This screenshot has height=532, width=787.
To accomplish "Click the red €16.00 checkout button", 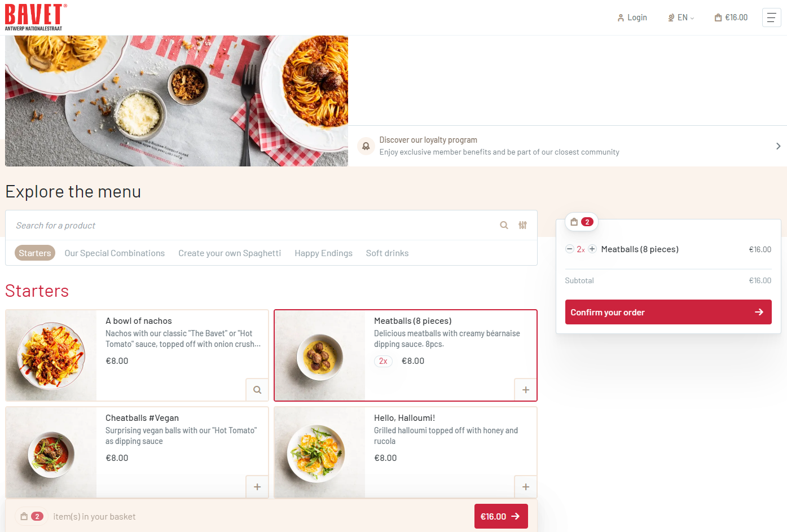I will pos(501,516).
